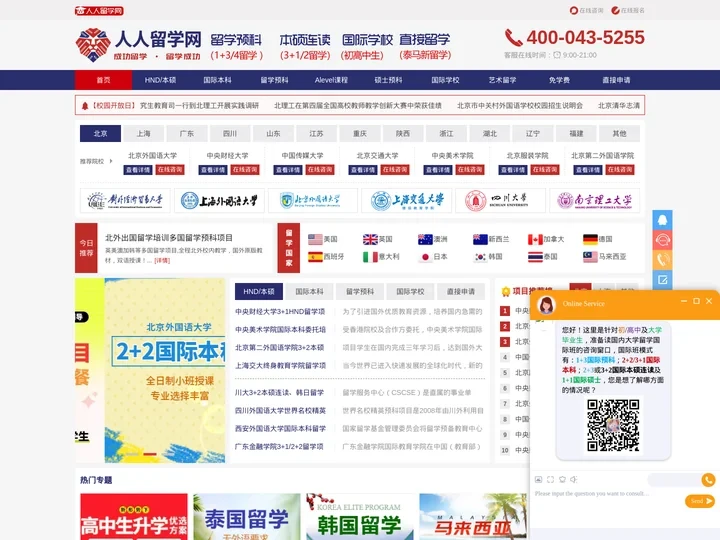This screenshot has height=540, width=720.
Task: Select the 英国 flag
Action: pos(370,239)
